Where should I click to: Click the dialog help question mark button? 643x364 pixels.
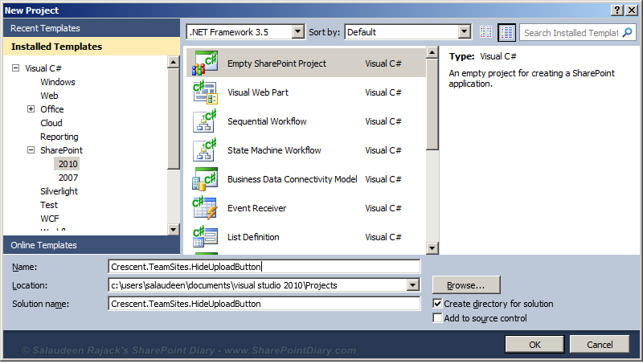pyautogui.click(x=617, y=10)
